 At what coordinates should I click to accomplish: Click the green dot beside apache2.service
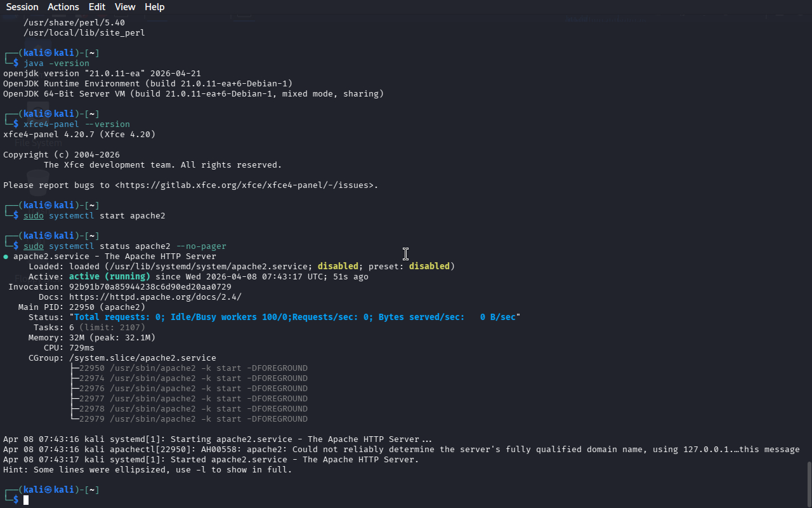click(6, 257)
